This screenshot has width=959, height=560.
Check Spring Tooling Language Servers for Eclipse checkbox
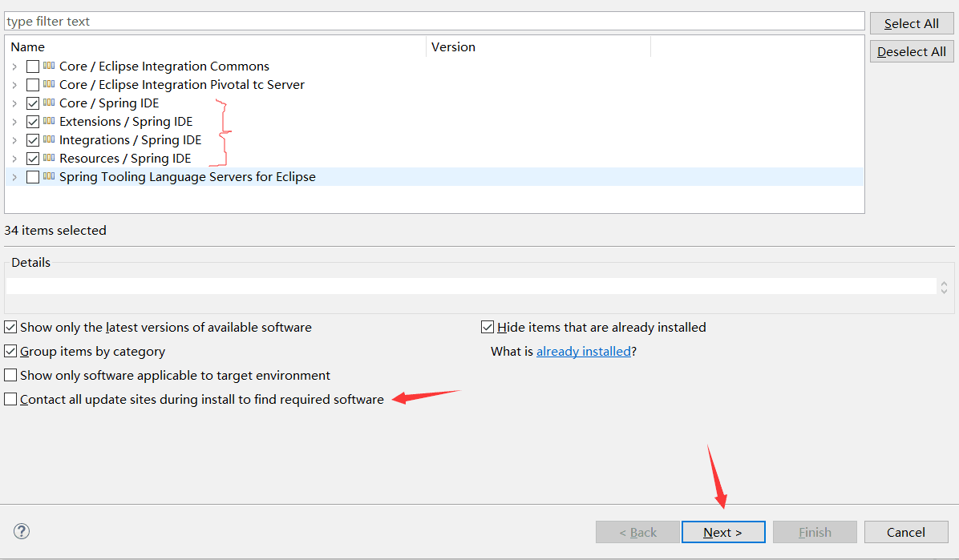coord(33,177)
